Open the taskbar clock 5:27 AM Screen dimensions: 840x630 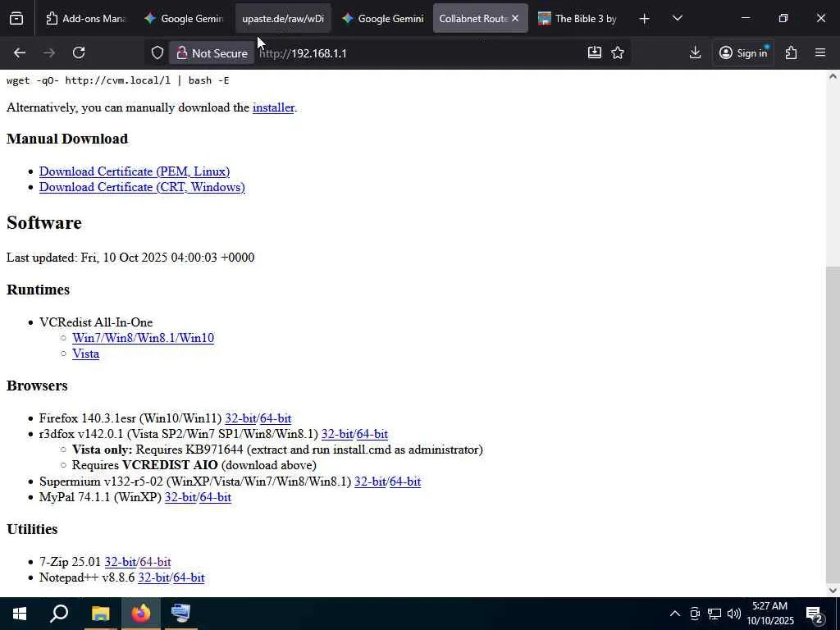tap(769, 614)
